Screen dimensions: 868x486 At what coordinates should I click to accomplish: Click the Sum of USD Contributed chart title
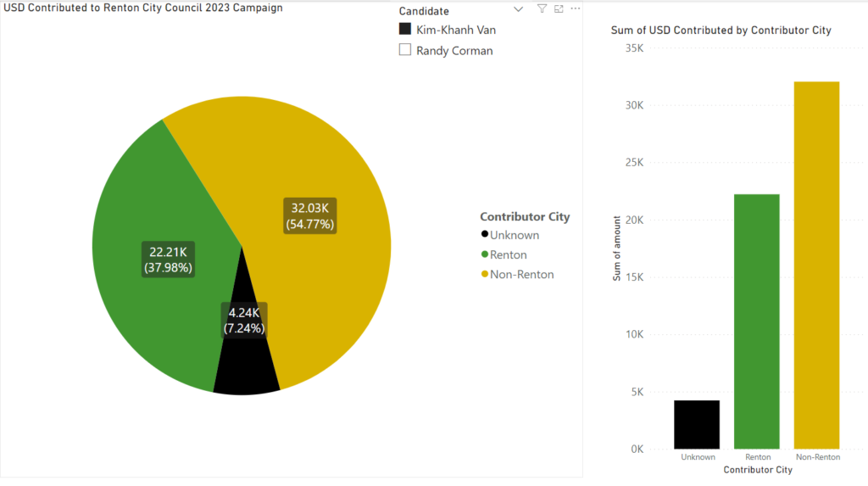721,30
